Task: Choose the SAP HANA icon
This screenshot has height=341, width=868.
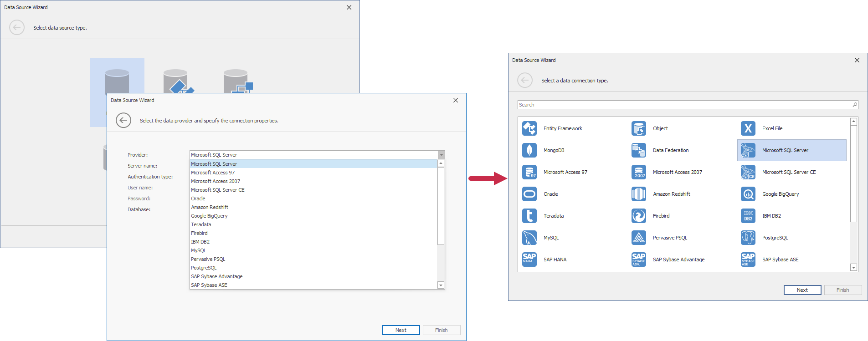Action: tap(529, 260)
